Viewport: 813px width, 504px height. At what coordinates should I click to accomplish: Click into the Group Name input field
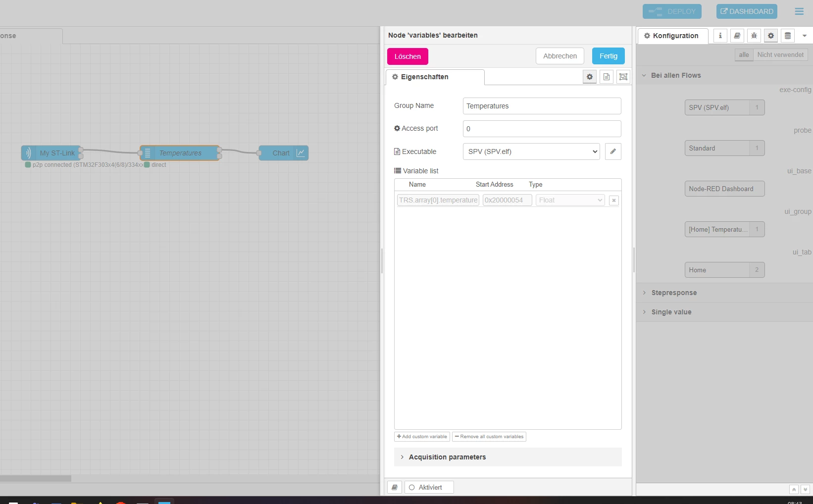point(542,106)
